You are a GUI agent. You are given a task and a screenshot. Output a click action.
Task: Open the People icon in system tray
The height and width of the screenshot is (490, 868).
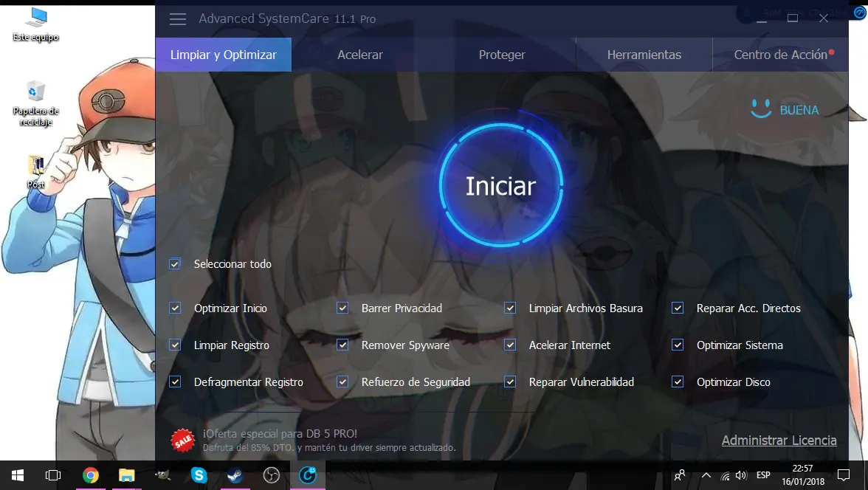[x=680, y=475]
